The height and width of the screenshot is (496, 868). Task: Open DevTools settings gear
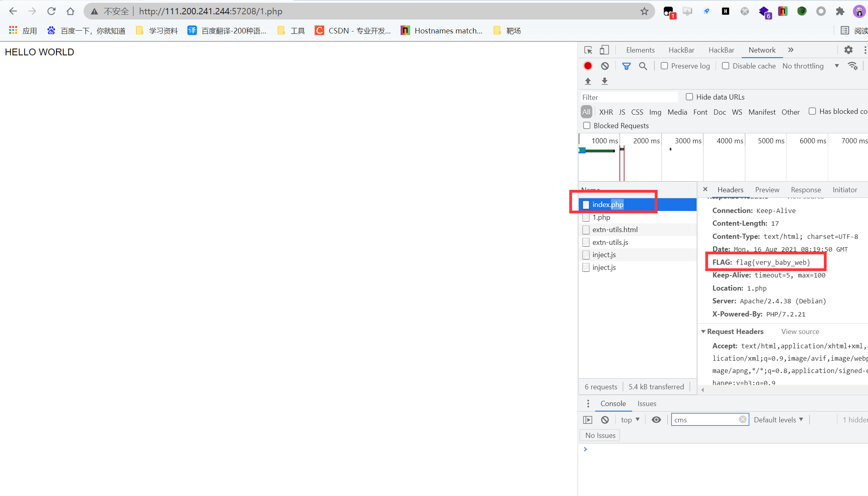click(848, 50)
